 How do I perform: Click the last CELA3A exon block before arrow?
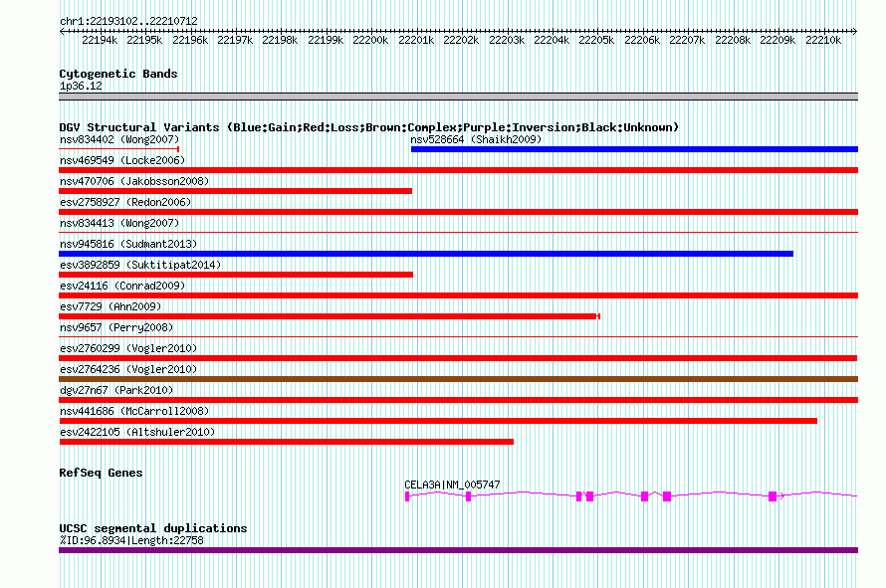pyautogui.click(x=773, y=496)
